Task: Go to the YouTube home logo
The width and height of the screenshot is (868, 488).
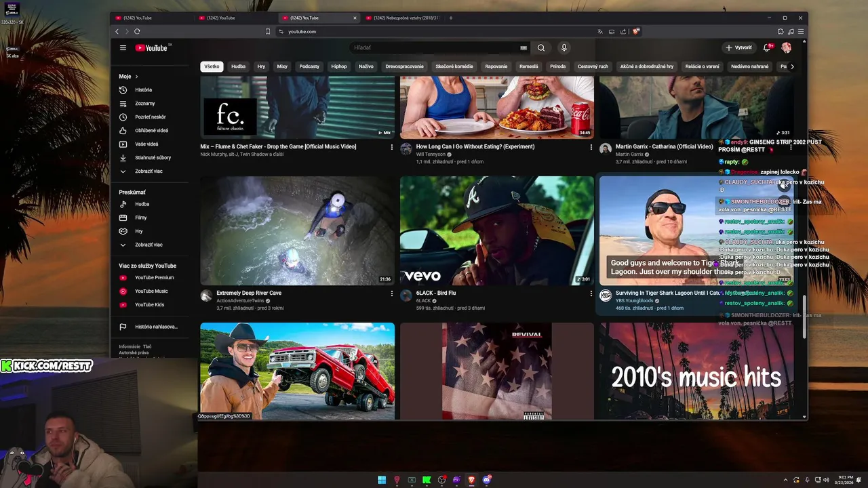Action: (x=151, y=48)
